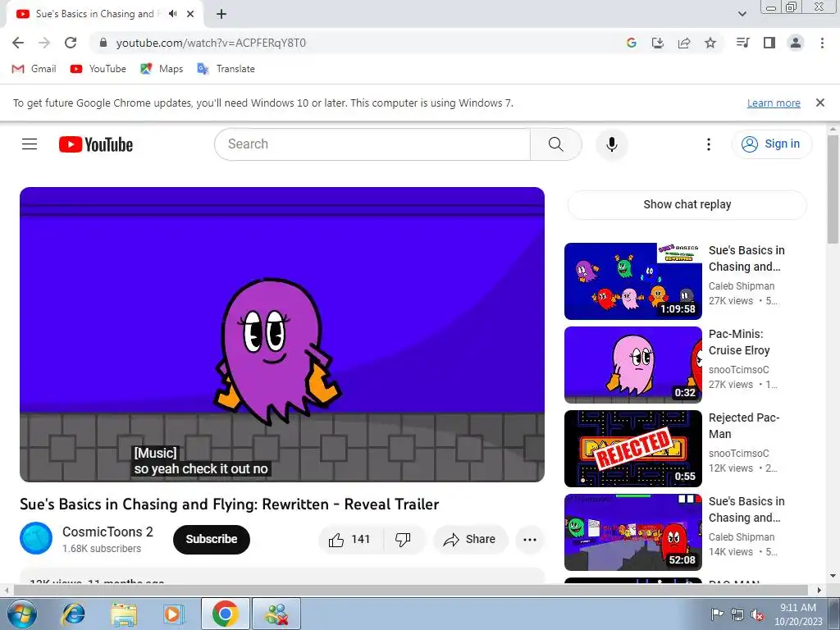Open YouTube bookmark in bookmarks bar

(x=98, y=69)
